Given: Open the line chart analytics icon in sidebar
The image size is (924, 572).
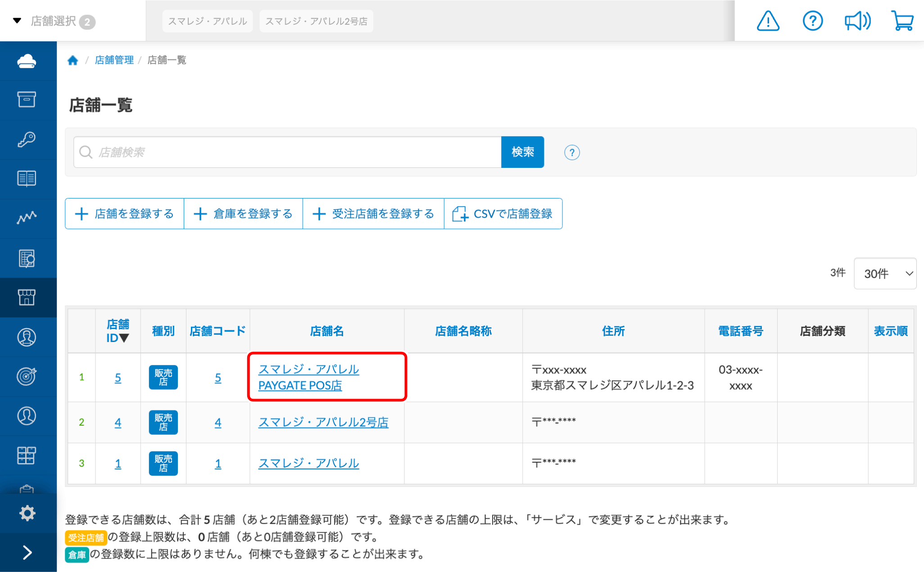Looking at the screenshot, I should coord(27,218).
